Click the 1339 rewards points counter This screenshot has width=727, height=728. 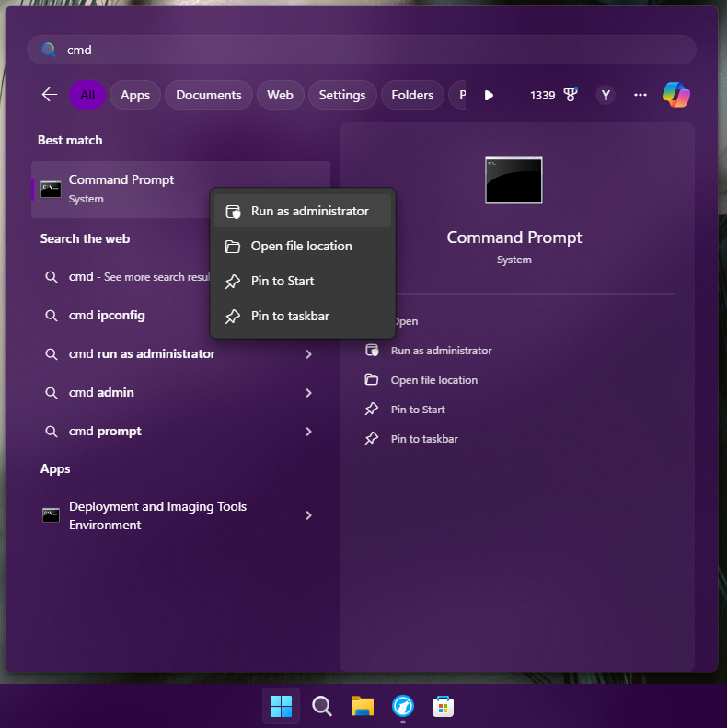click(543, 95)
